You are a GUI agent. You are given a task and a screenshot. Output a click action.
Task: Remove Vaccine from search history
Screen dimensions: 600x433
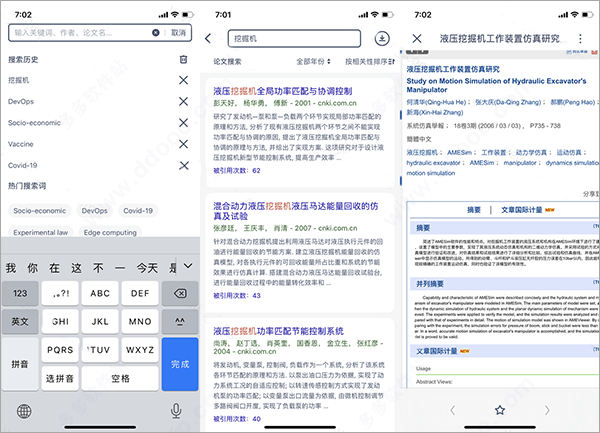184,144
